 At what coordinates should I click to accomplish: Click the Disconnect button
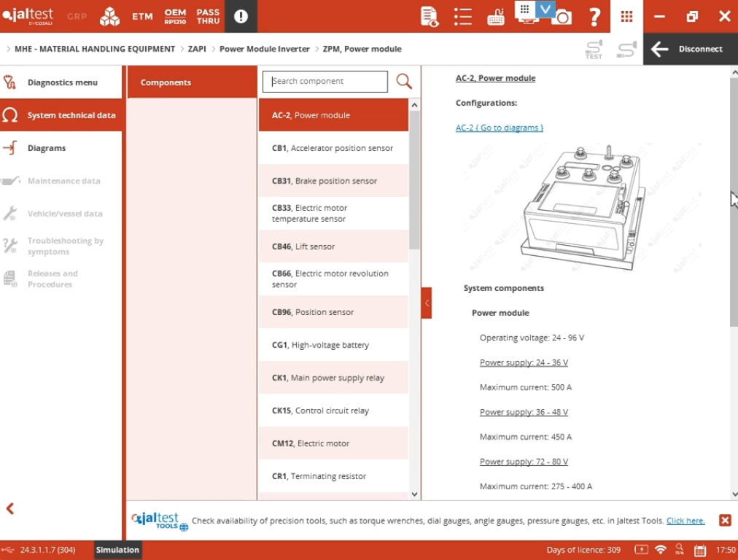(688, 49)
